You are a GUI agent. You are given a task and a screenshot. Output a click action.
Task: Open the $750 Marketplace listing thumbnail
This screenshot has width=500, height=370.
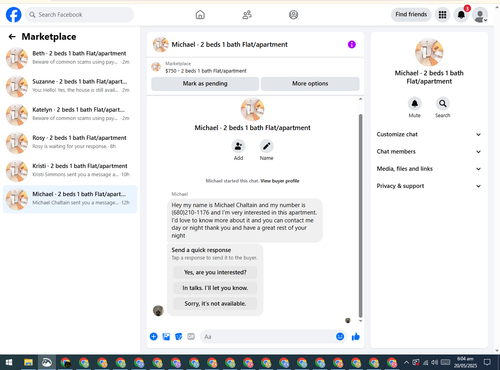tap(156, 67)
